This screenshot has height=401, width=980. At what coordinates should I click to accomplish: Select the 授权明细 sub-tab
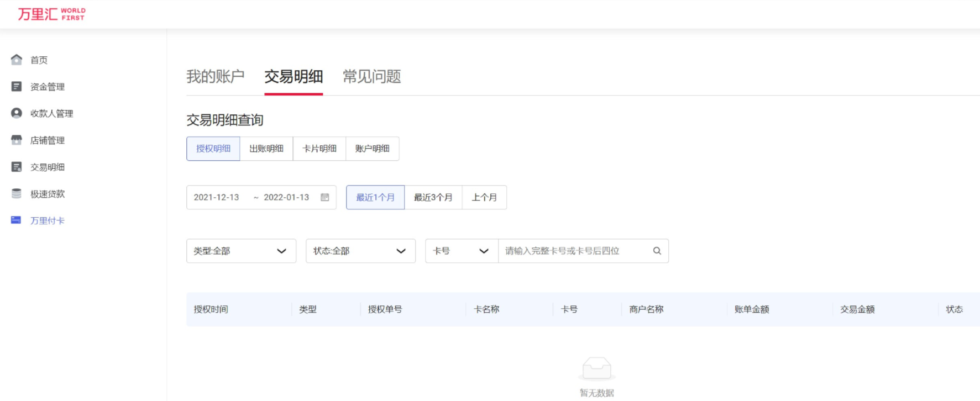click(213, 149)
